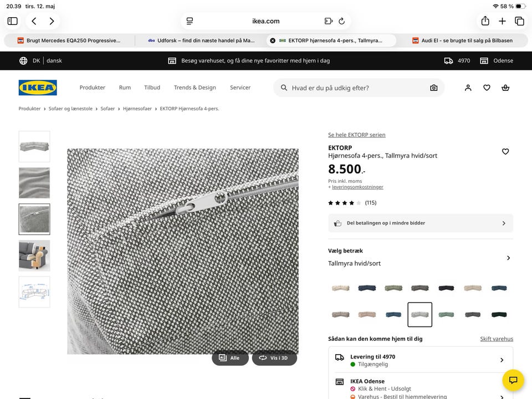Open the Besøg varehuset banner message
532x399 pixels.
[x=249, y=61]
